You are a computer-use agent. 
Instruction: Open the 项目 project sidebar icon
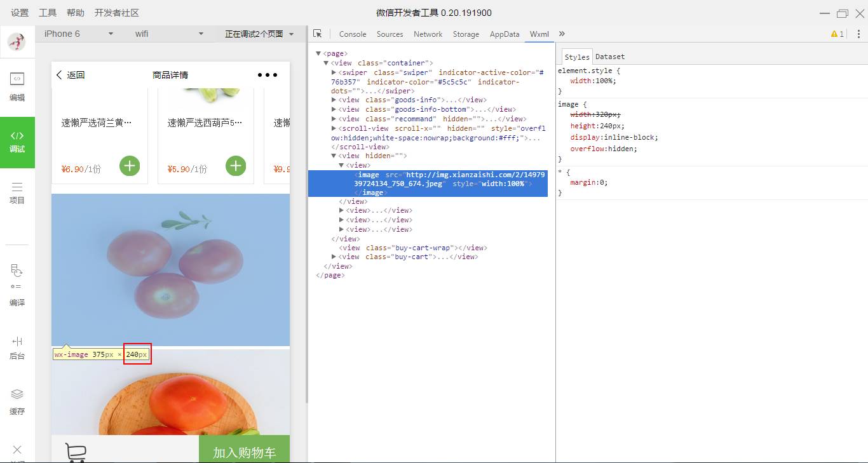pos(17,193)
